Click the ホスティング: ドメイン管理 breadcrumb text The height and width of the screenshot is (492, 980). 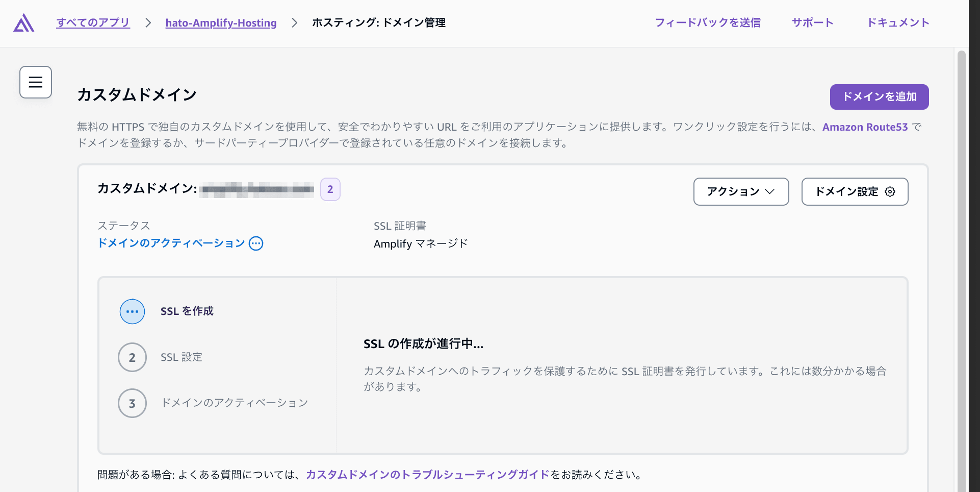click(x=379, y=22)
